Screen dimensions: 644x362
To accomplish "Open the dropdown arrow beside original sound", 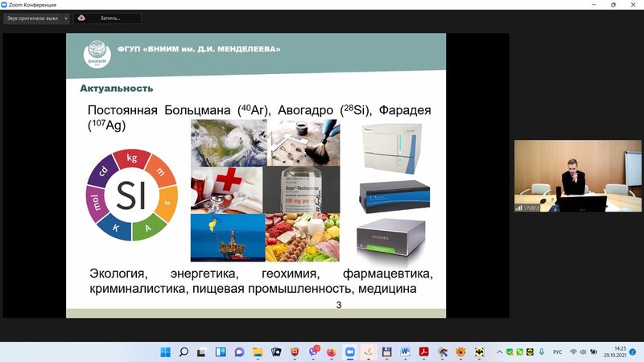I will [66, 18].
